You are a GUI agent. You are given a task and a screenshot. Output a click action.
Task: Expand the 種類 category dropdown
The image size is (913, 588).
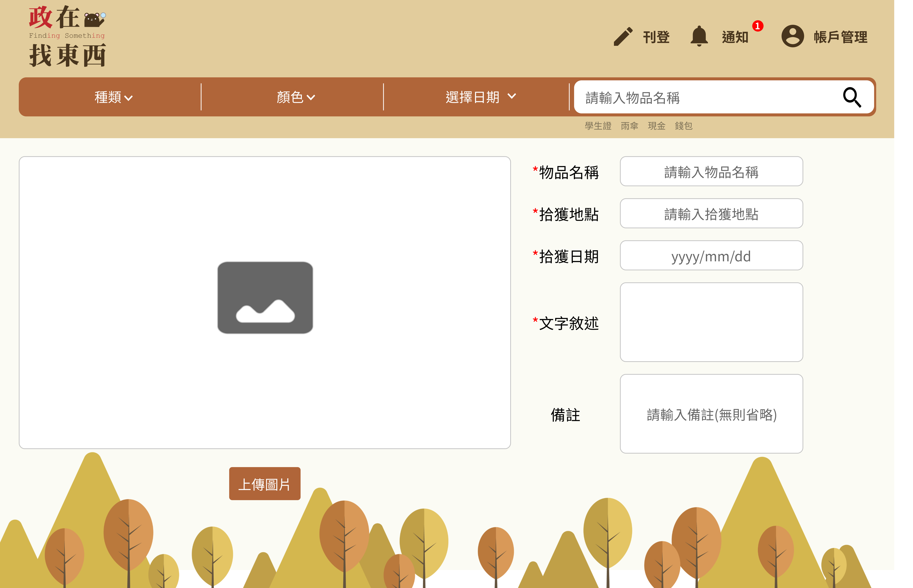pos(113,97)
